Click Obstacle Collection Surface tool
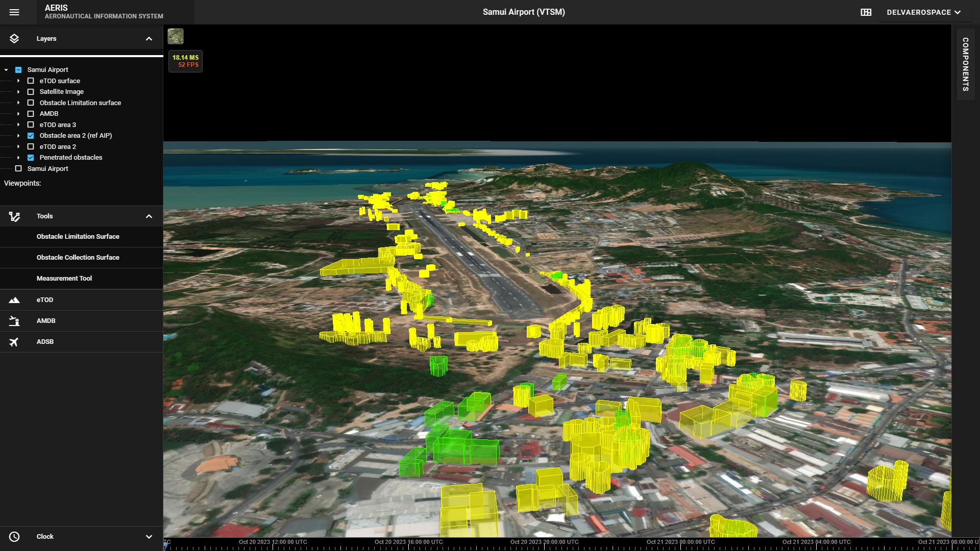 78,258
